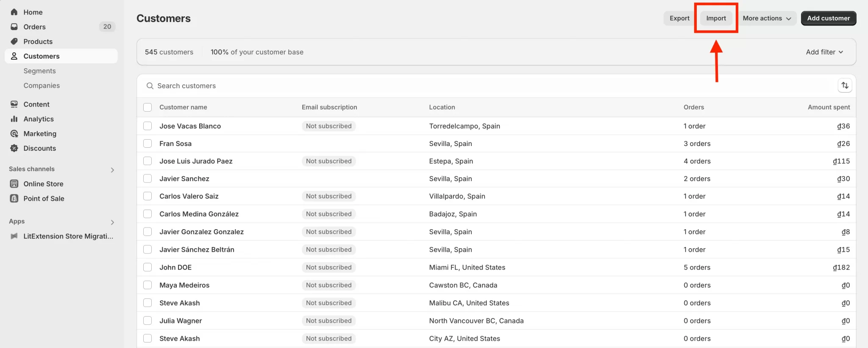
Task: Click the Customers person icon
Action: [x=14, y=56]
